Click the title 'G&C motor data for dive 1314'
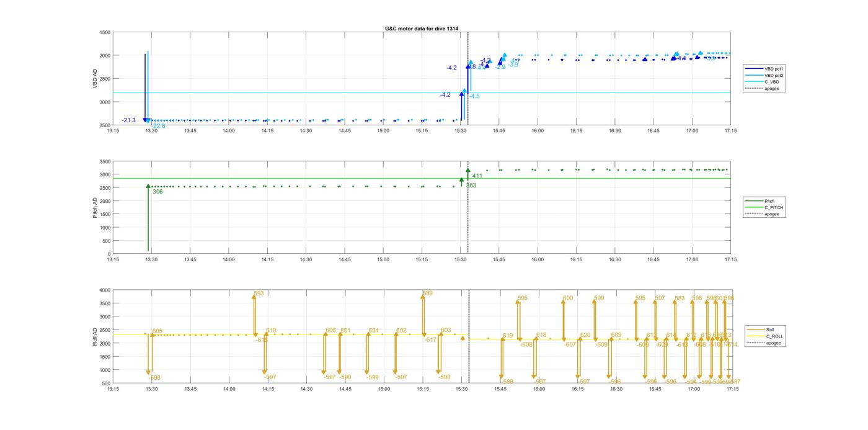Screen dimensions: 868x430 tap(422, 29)
